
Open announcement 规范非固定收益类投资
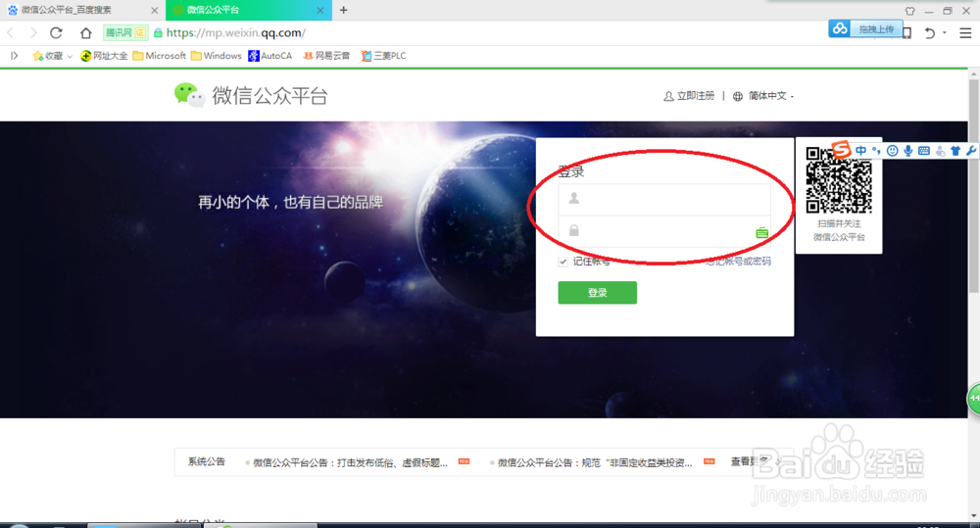595,462
